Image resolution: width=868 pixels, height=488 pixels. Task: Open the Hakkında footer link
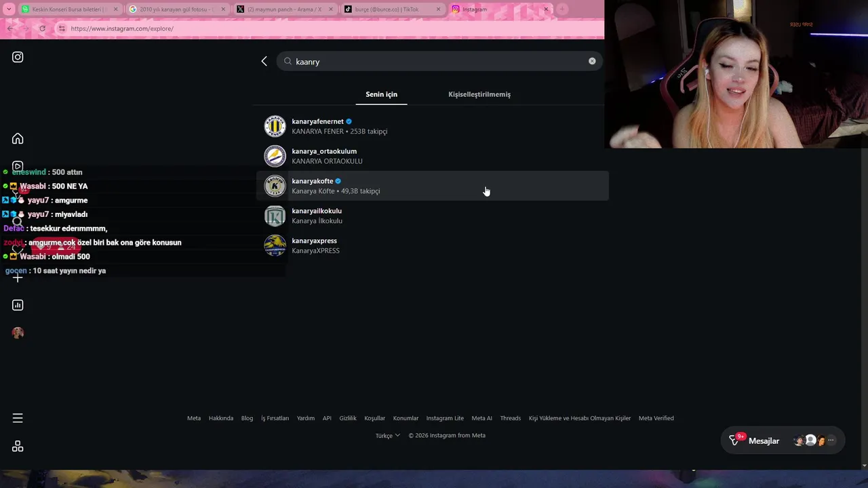(x=221, y=418)
